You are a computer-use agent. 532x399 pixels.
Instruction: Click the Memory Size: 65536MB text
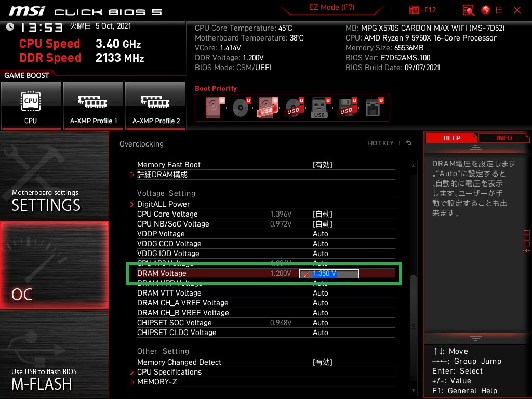point(384,48)
